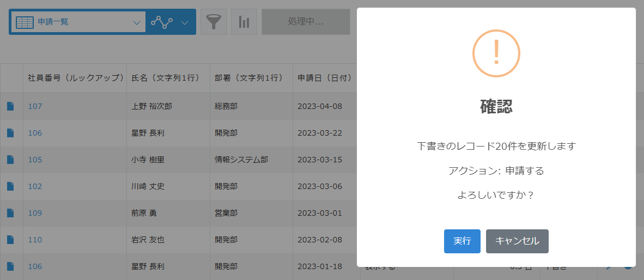Open record icon for 2023-03-22 星野 長利 row
Screen dimensions: 644x280
coord(10,133)
